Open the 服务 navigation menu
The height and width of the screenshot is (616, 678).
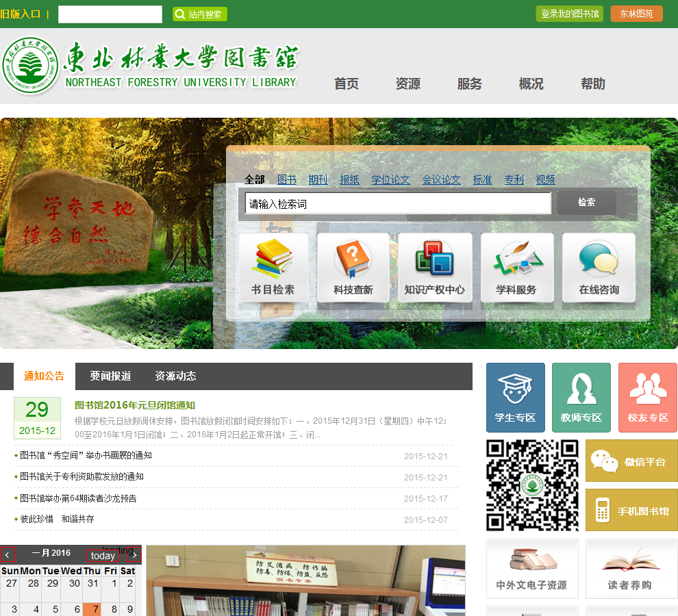point(470,84)
